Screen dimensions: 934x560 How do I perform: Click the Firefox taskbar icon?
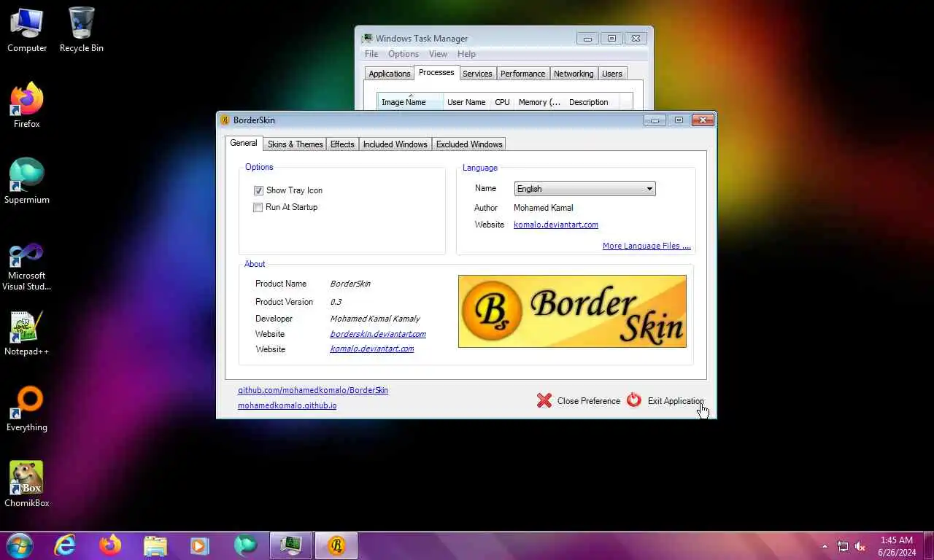tap(110, 545)
